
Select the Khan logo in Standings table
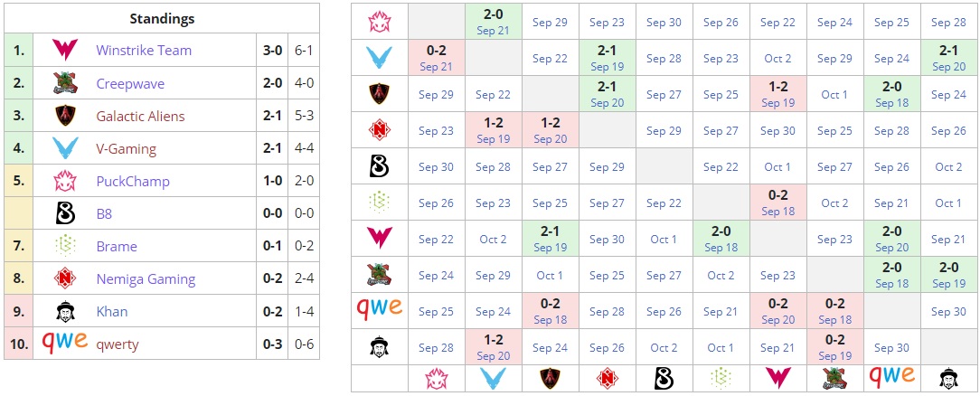tap(64, 312)
